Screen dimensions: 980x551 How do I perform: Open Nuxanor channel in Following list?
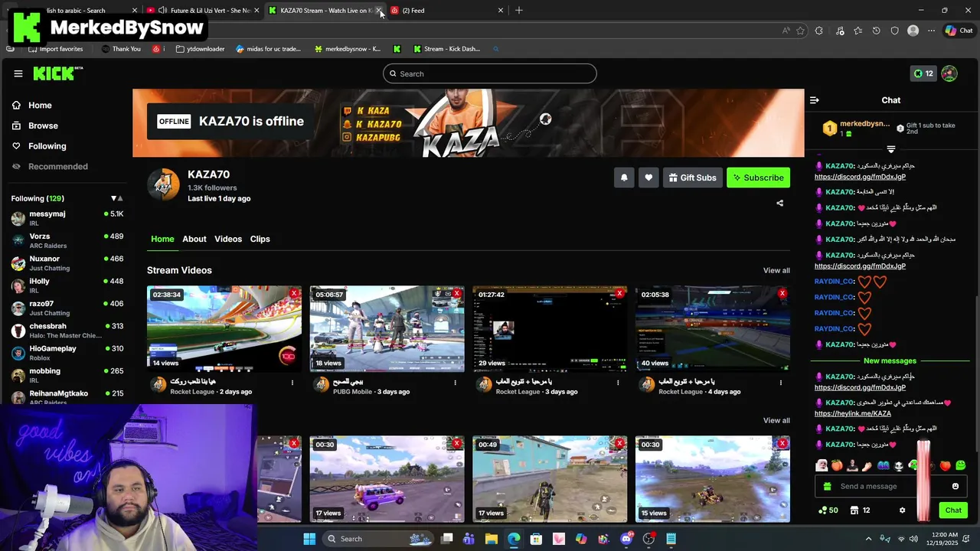pos(67,263)
